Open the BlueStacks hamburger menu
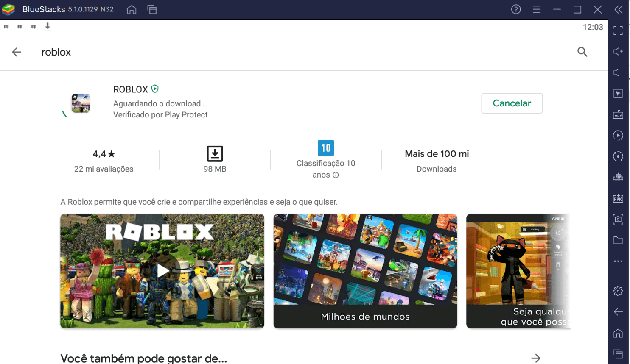The width and height of the screenshot is (630, 364). tap(537, 9)
